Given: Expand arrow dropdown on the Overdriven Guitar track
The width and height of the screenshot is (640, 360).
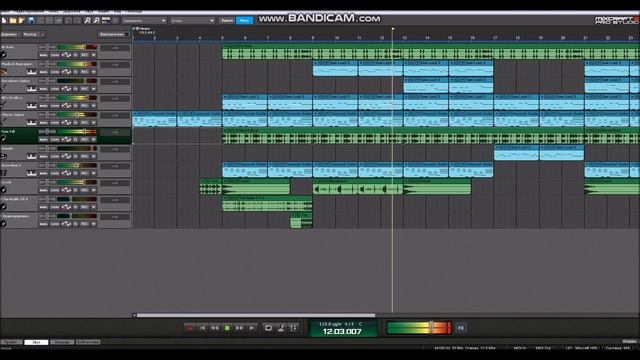Looking at the screenshot, I should point(94,89).
